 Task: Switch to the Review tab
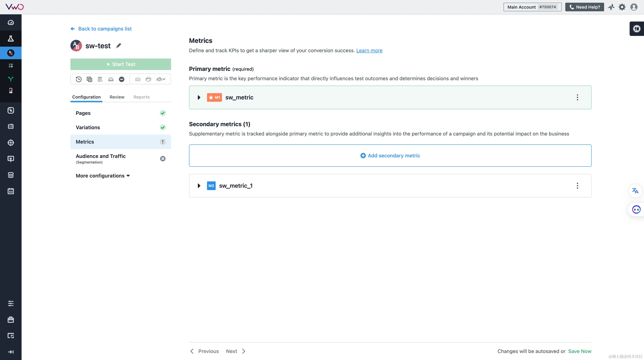pyautogui.click(x=117, y=97)
